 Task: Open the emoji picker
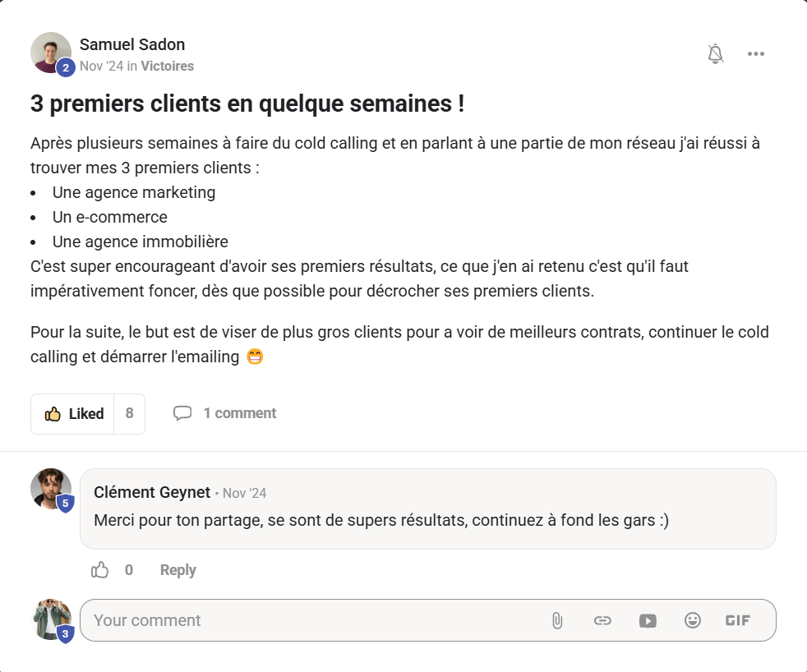point(693,621)
